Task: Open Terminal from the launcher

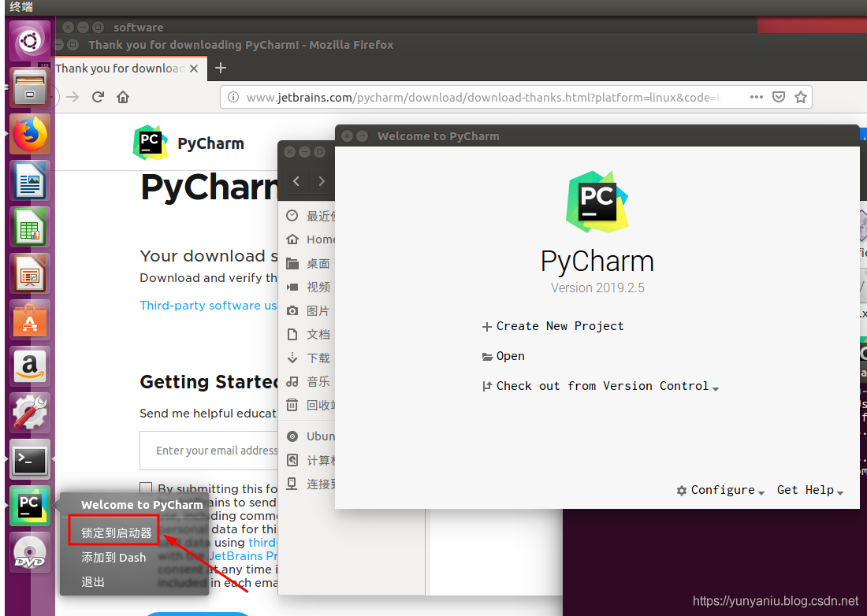Action: 30,459
